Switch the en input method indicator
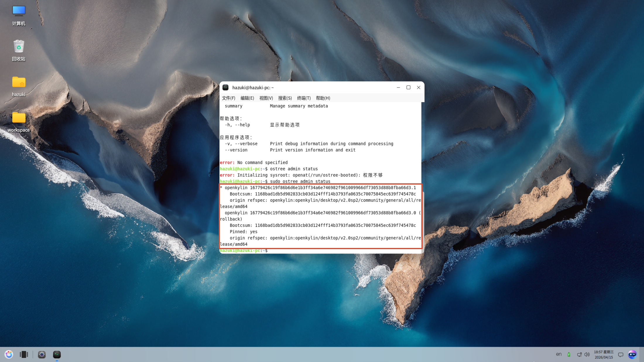The height and width of the screenshot is (362, 644). point(559,354)
